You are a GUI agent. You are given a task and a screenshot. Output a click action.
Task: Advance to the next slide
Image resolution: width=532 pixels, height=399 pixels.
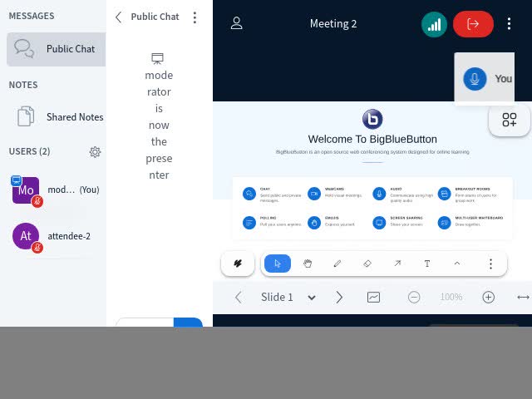[339, 298]
